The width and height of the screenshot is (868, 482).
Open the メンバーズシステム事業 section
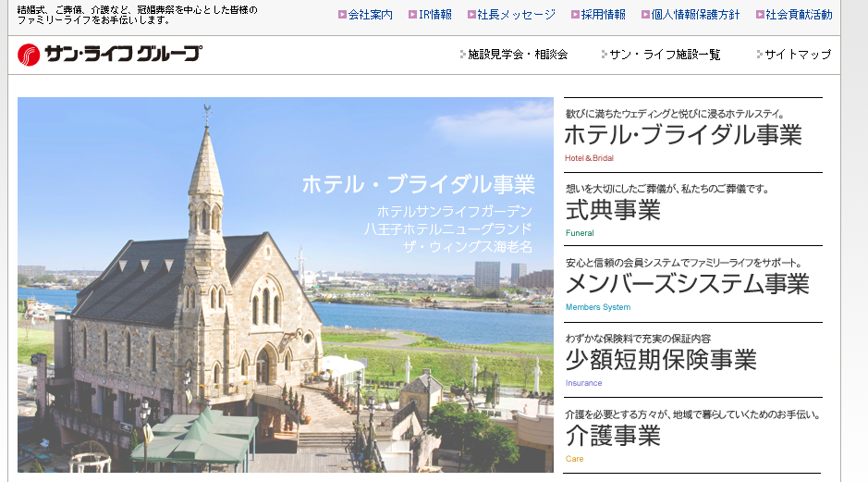tap(686, 284)
